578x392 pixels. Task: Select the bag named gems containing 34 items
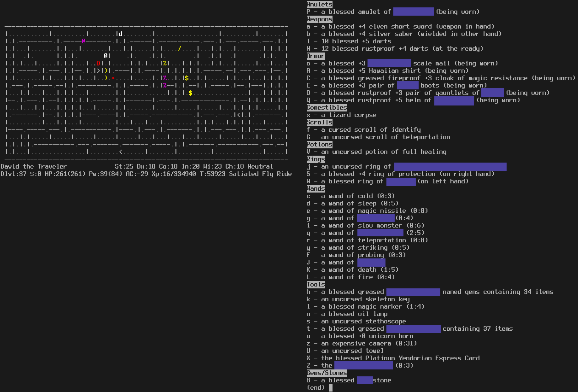click(x=430, y=292)
